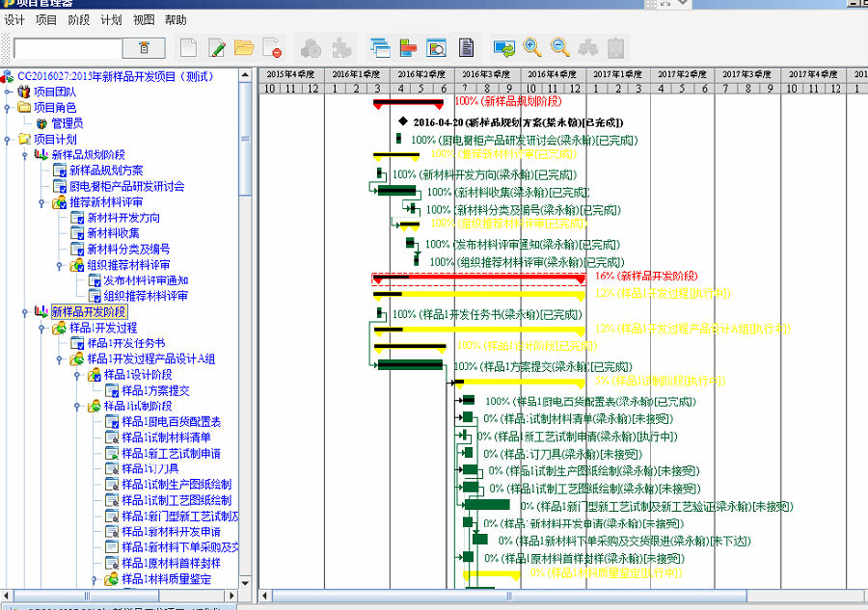Click the refresh toolbar icon
Viewport: 868px width, 610px height.
(503, 47)
